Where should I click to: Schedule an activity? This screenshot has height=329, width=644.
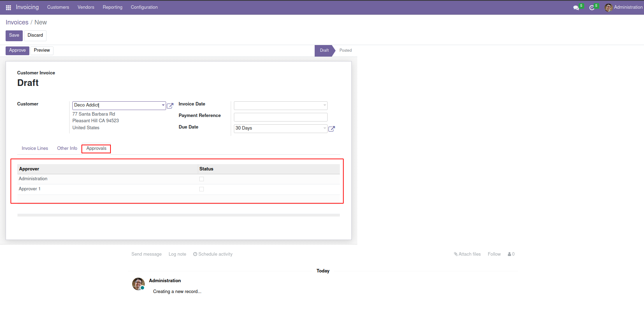(x=213, y=254)
